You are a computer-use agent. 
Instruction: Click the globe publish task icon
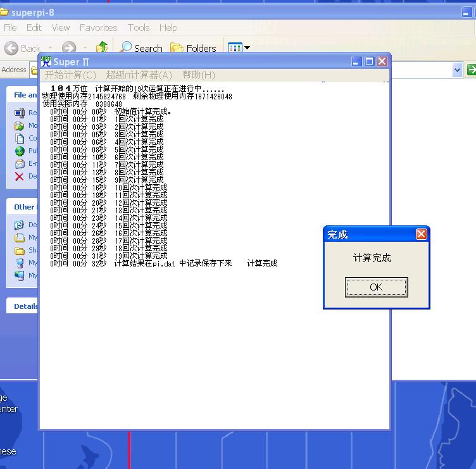(x=19, y=151)
